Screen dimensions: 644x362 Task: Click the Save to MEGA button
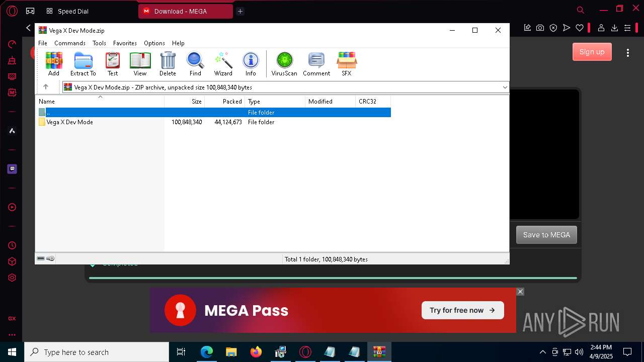pos(546,235)
